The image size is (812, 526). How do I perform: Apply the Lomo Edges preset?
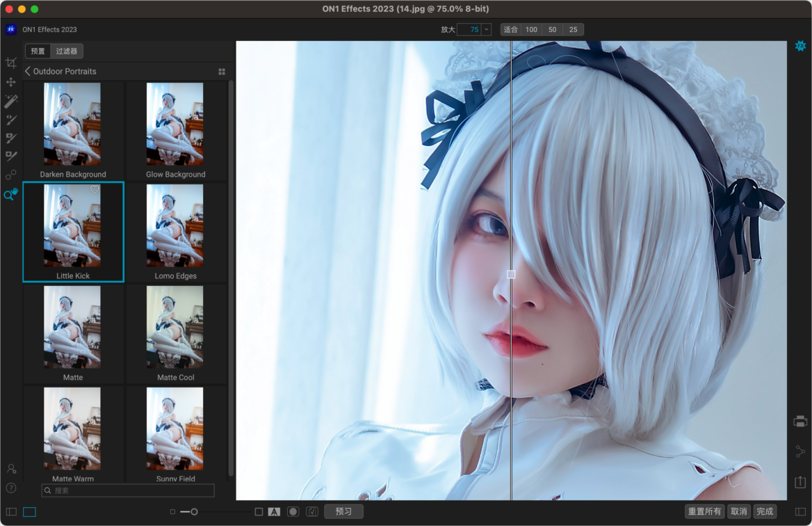coord(176,232)
